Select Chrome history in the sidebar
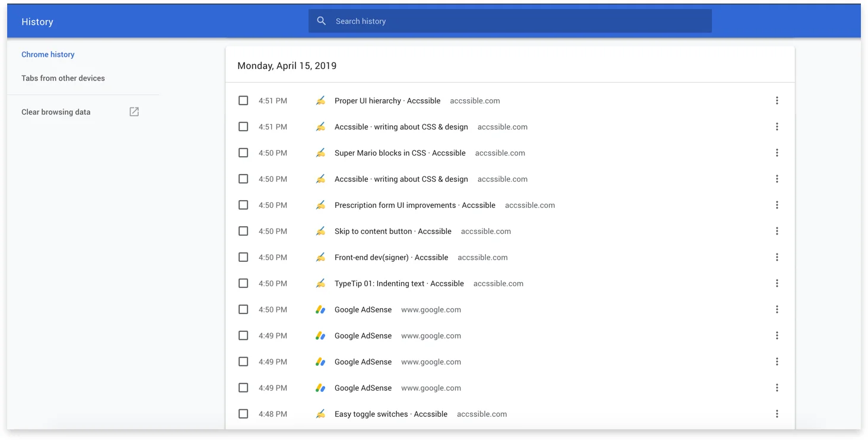868x440 pixels. (47, 54)
